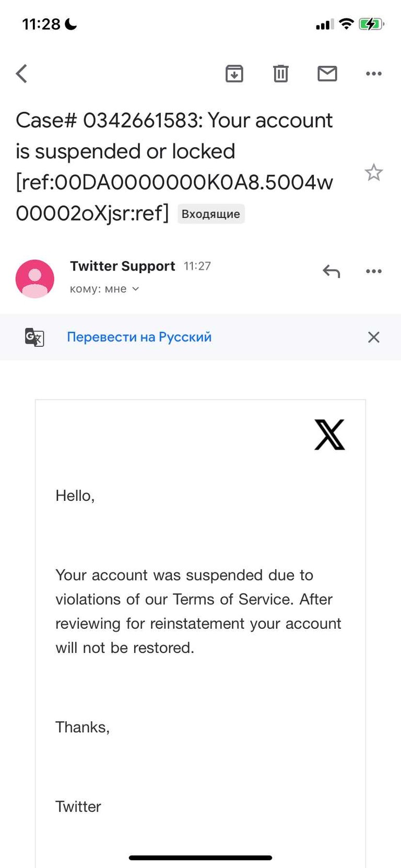Go back using the back arrow
This screenshot has width=401, height=868.
click(x=21, y=74)
